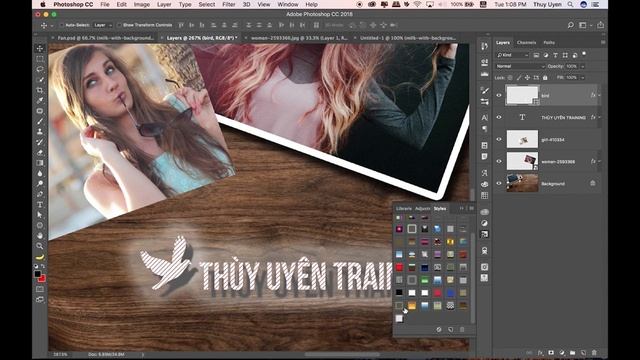
Task: Switch to the Channels tab
Action: click(526, 42)
